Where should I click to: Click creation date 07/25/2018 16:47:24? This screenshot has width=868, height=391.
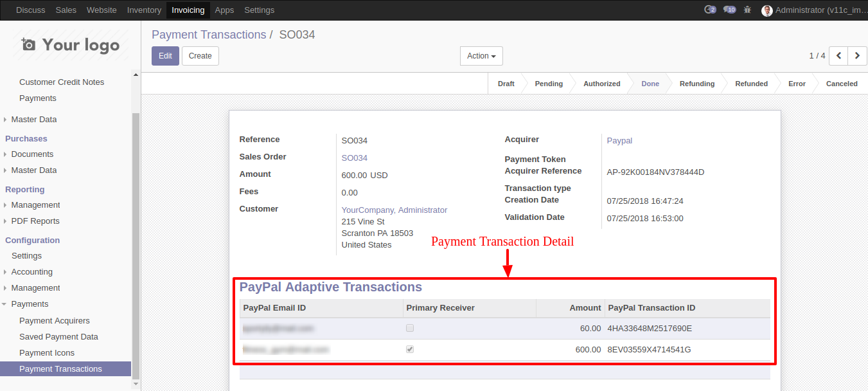(645, 201)
